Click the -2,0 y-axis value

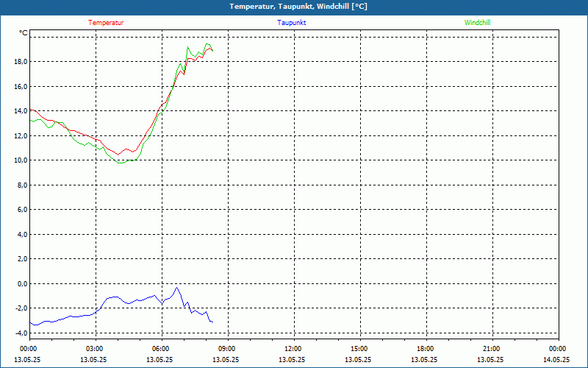pos(21,308)
